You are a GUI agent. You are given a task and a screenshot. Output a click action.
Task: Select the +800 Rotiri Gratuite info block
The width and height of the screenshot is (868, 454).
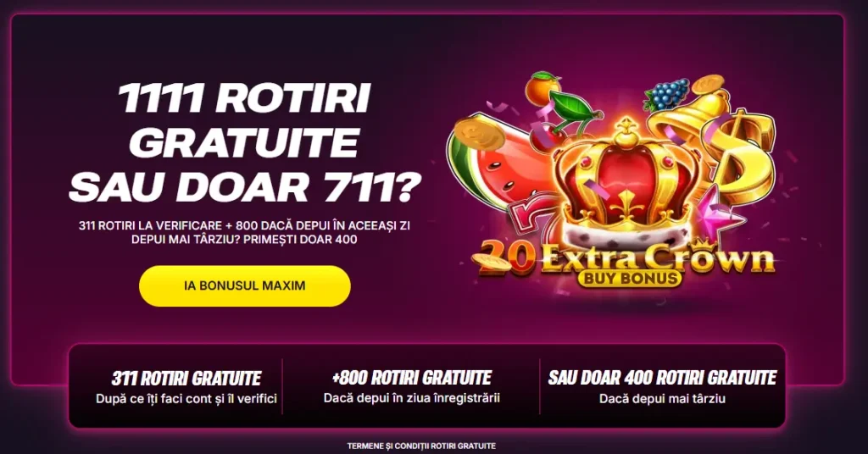(411, 386)
